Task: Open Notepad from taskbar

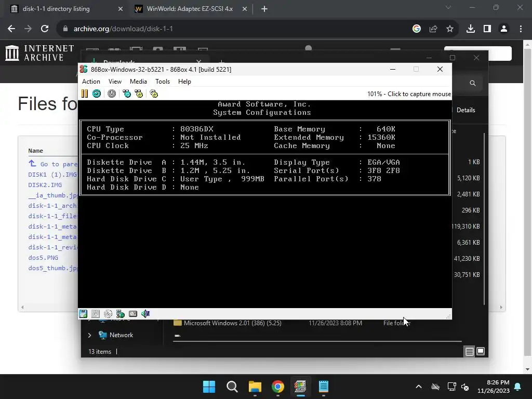Action: point(323,387)
